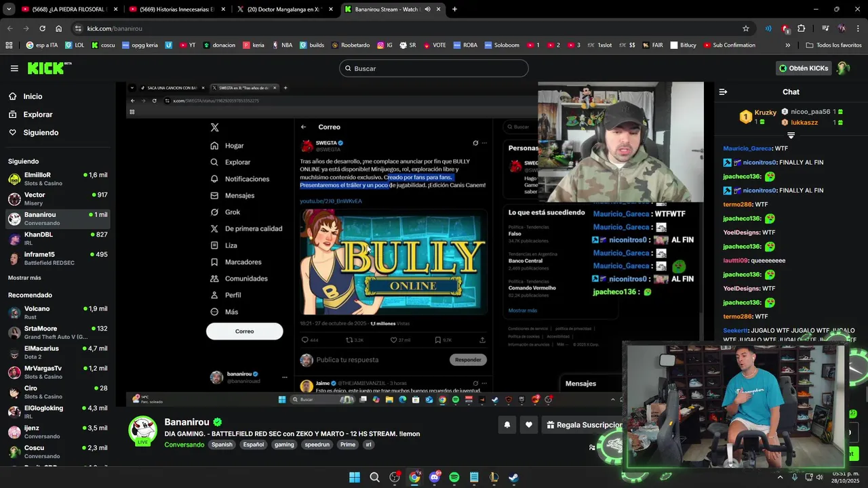Toggle stream notifications bell
This screenshot has height=488, width=868.
click(x=507, y=425)
